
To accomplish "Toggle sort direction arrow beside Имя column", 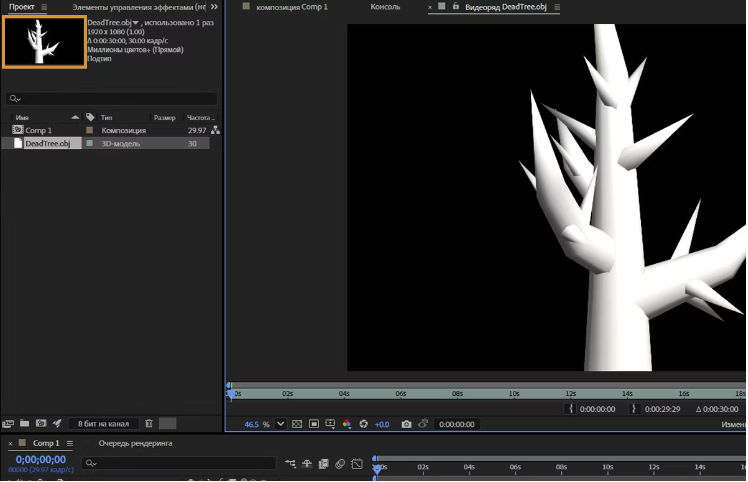I will pos(75,117).
